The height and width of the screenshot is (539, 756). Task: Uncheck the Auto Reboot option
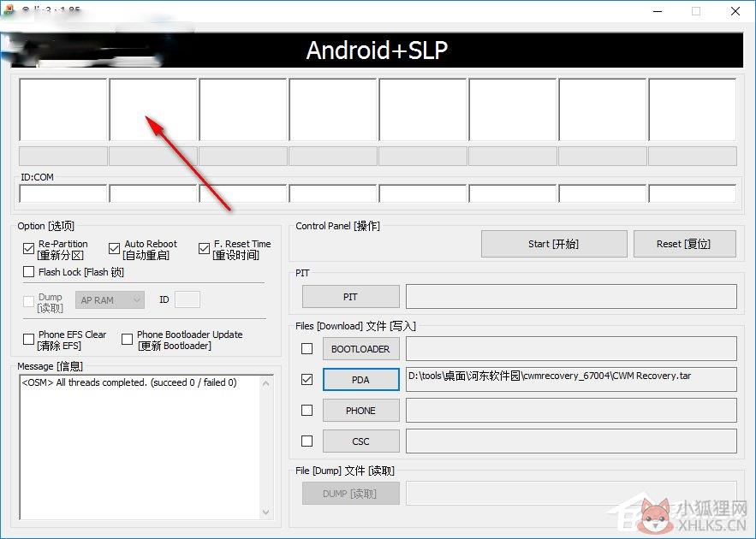(x=114, y=249)
